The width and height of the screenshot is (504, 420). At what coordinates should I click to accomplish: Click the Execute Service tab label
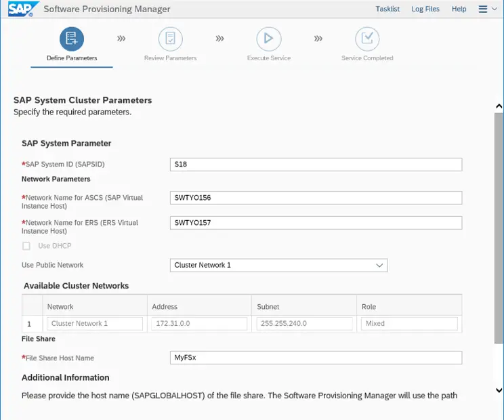click(269, 58)
